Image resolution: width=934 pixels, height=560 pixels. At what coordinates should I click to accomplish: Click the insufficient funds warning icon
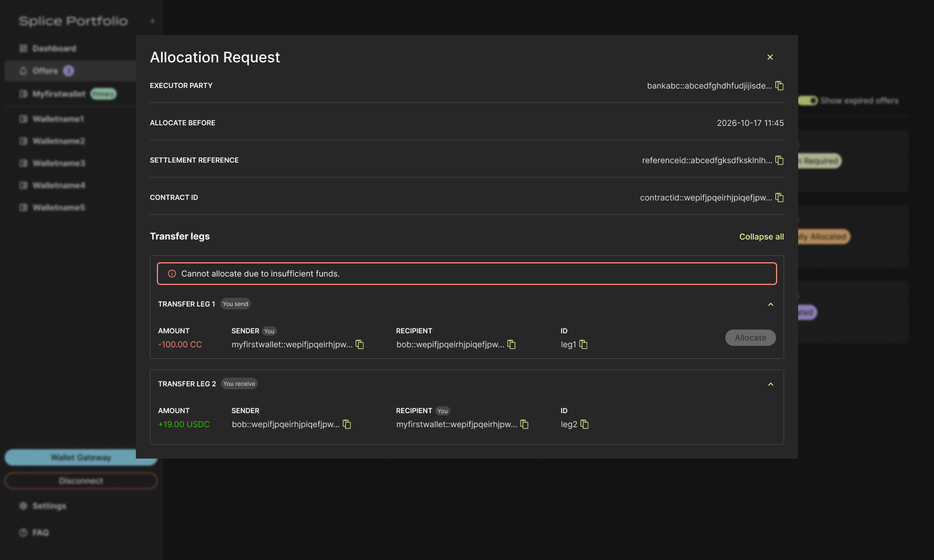[172, 274]
